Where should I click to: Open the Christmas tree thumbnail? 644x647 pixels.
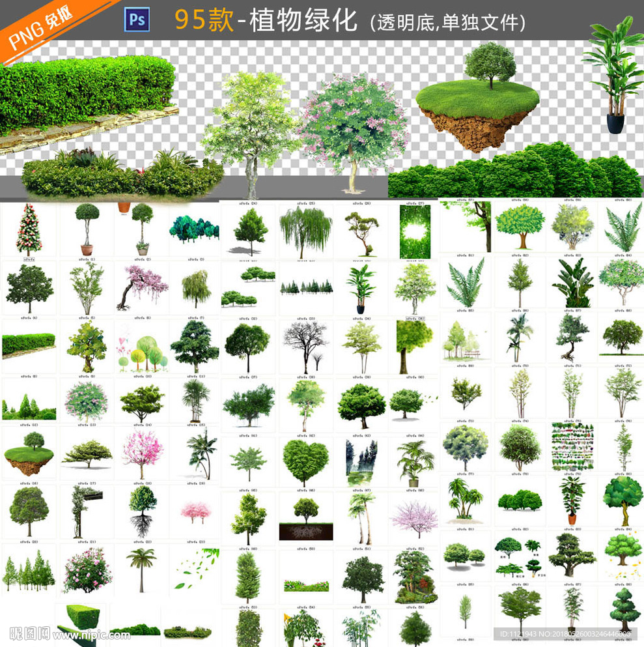click(x=29, y=230)
